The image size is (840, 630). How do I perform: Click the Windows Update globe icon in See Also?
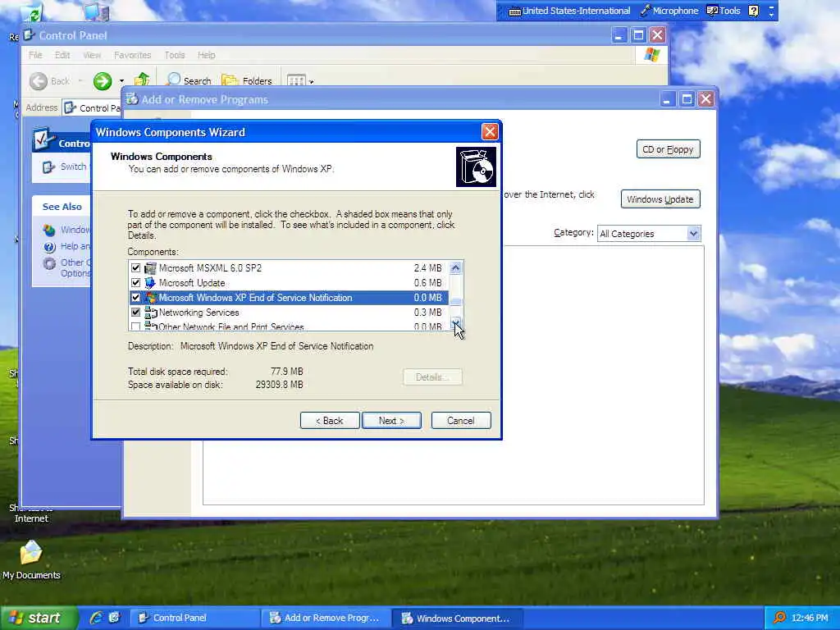click(x=49, y=231)
